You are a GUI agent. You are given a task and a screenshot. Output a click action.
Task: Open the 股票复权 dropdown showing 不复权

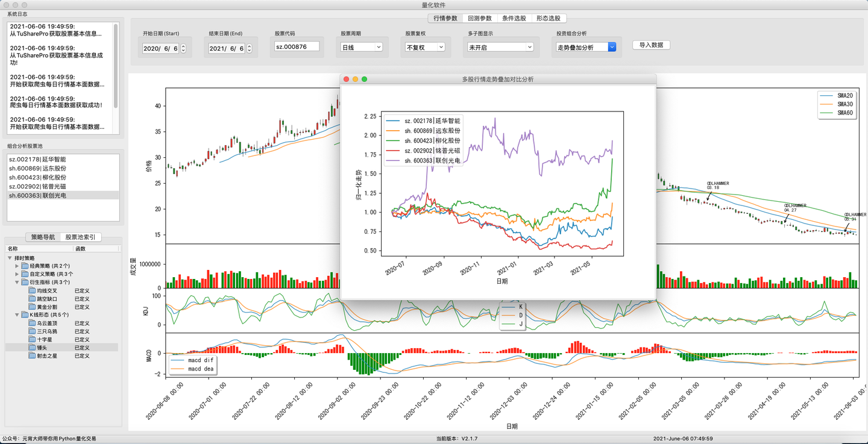tap(425, 47)
